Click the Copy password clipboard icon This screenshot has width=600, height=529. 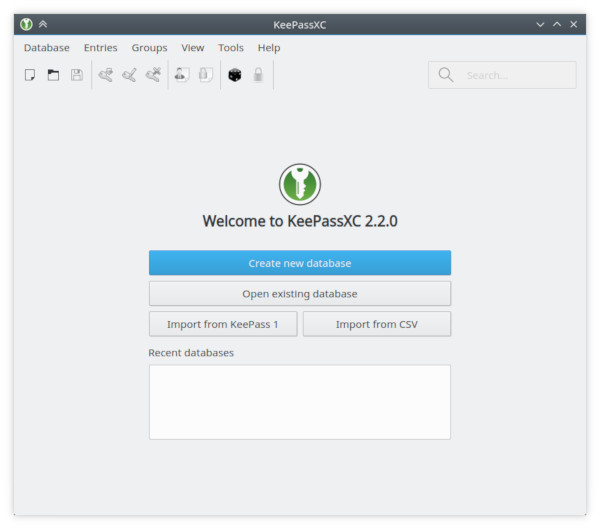pos(206,75)
